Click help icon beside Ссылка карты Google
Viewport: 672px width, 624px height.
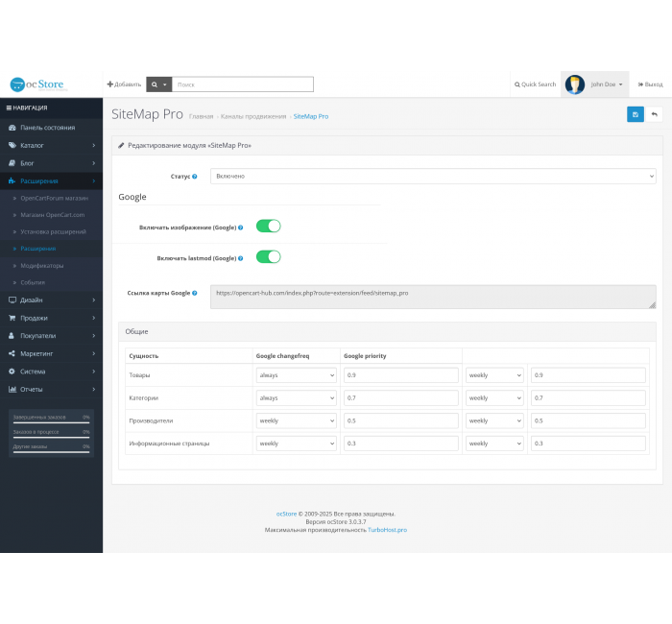pyautogui.click(x=195, y=293)
